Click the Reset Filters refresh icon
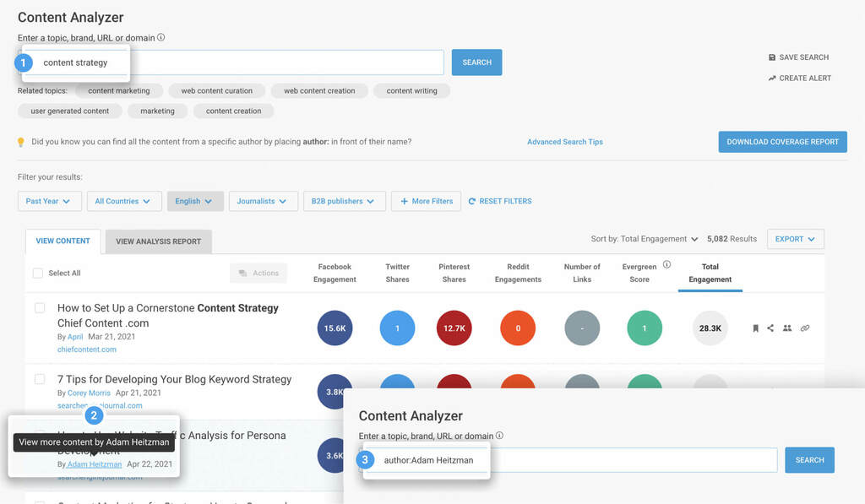The height and width of the screenshot is (504, 865). (x=472, y=201)
